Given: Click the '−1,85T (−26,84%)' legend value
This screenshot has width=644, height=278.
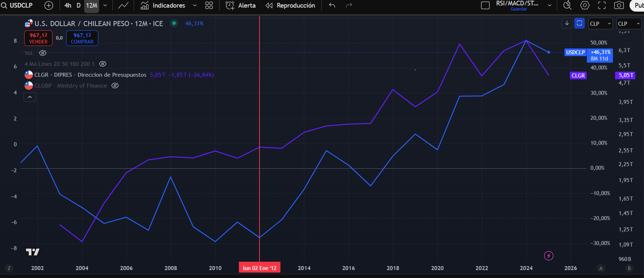Looking at the screenshot, I should tap(191, 75).
